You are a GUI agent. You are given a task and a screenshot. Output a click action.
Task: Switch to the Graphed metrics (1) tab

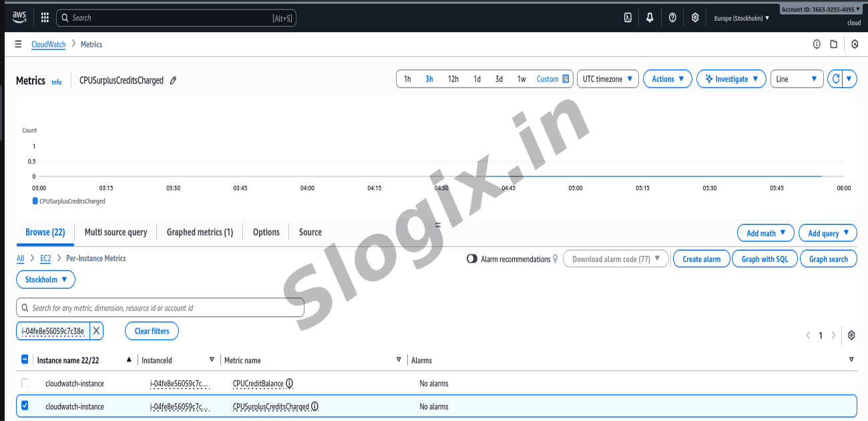pyautogui.click(x=200, y=232)
